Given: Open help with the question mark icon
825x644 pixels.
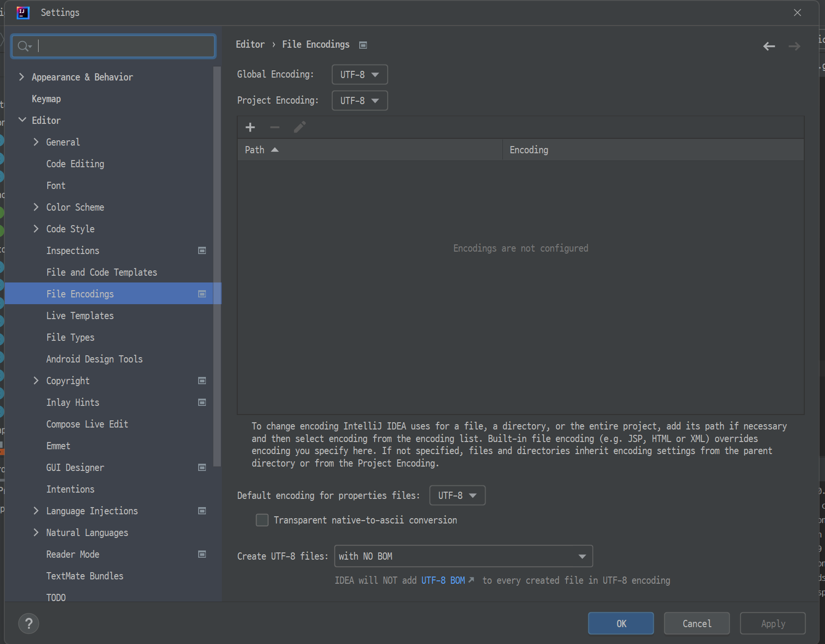Looking at the screenshot, I should click(29, 623).
